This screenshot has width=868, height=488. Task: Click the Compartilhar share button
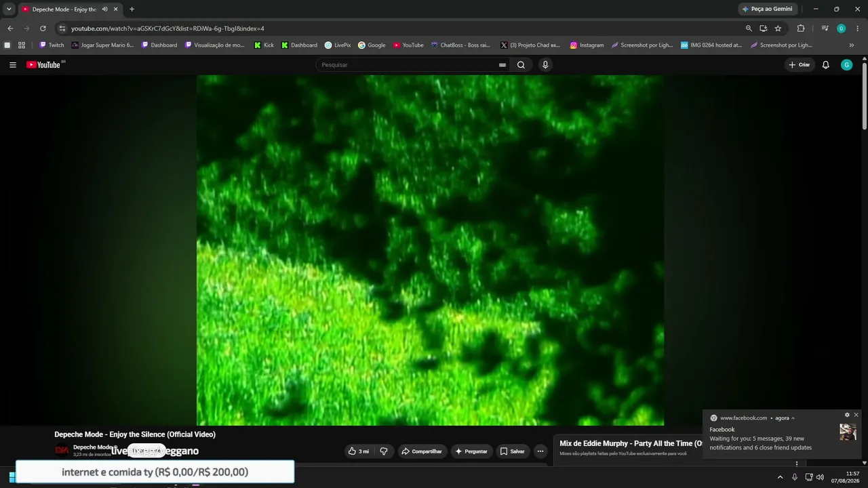tap(421, 451)
